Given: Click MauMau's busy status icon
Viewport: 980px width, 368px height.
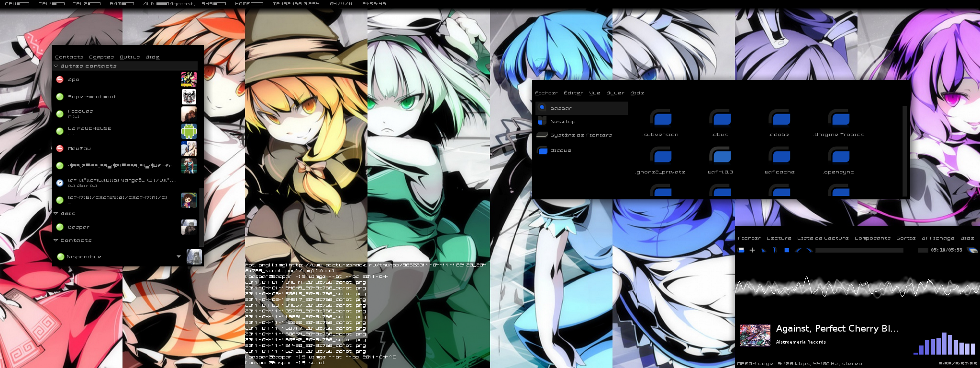Looking at the screenshot, I should click(60, 149).
